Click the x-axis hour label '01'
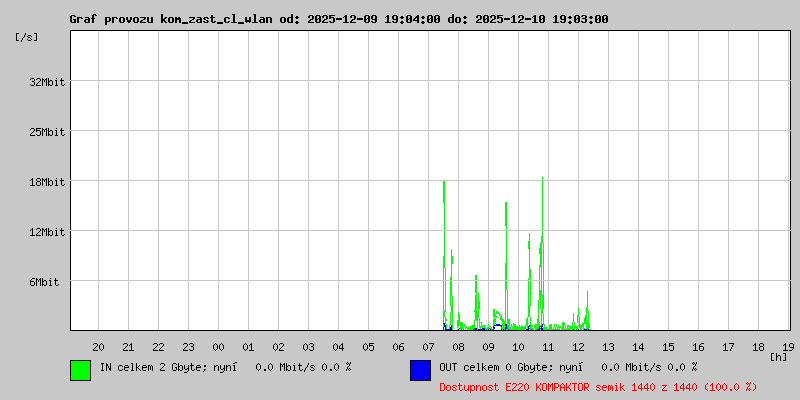800x400 pixels. pyautogui.click(x=248, y=347)
